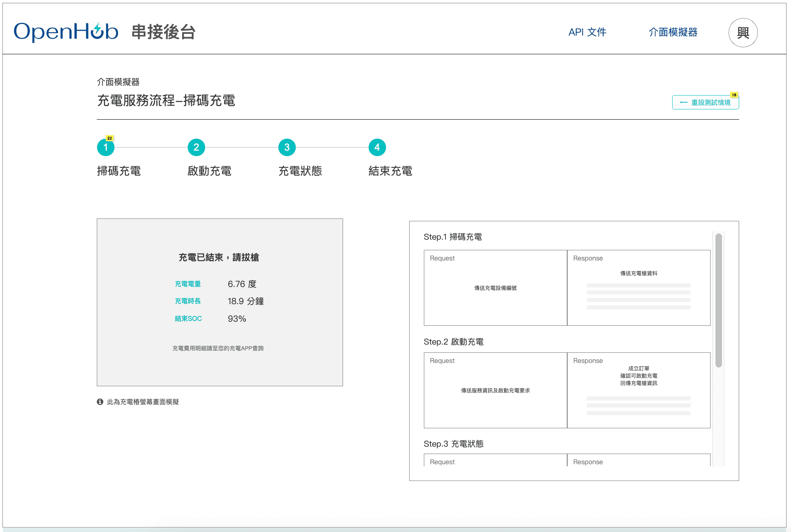Image resolution: width=791 pixels, height=532 pixels.
Task: Click the steps panel vertical scrollbar
Action: tap(718, 300)
